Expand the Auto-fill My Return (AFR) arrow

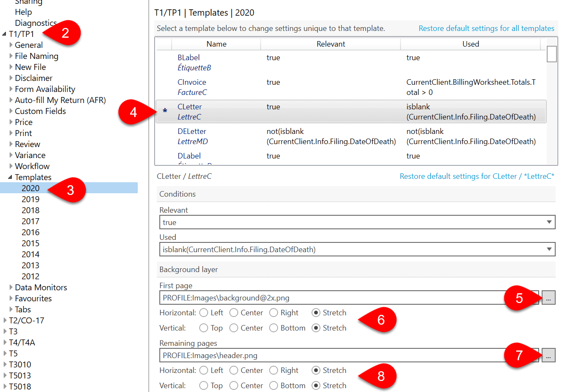click(11, 100)
